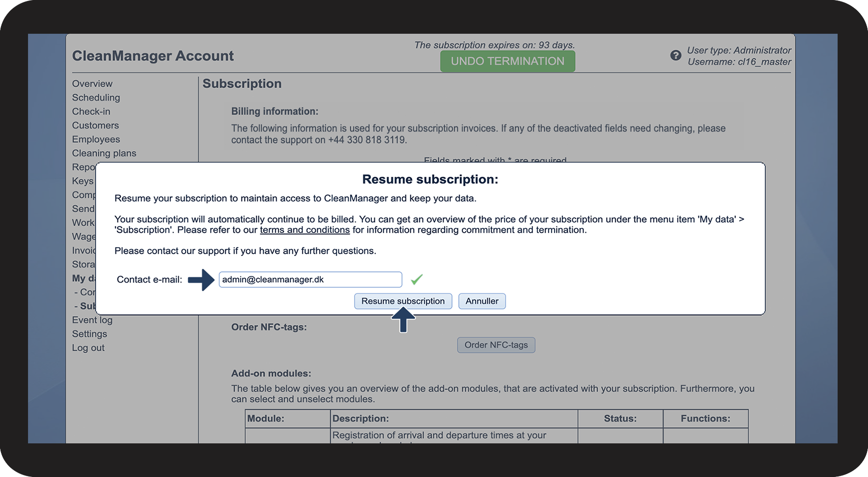Viewport: 868px width, 477px height.
Task: Click the 'User type: Administrator' text
Action: coord(739,50)
